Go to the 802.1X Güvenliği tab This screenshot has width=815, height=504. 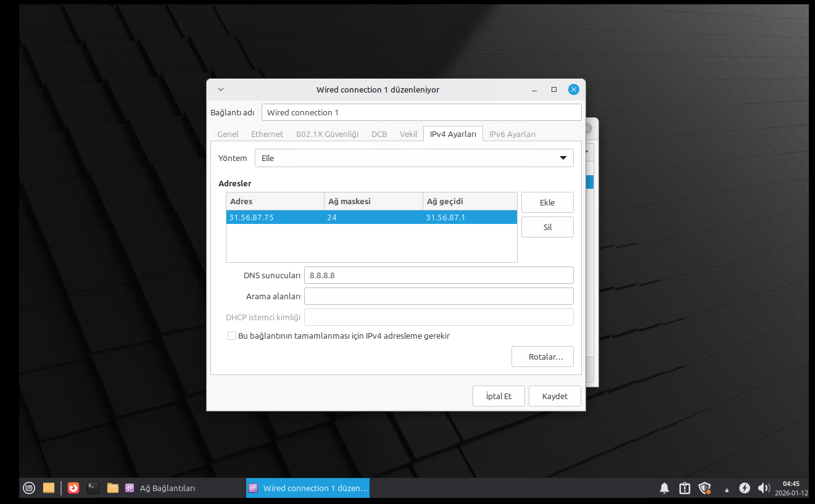tap(327, 134)
